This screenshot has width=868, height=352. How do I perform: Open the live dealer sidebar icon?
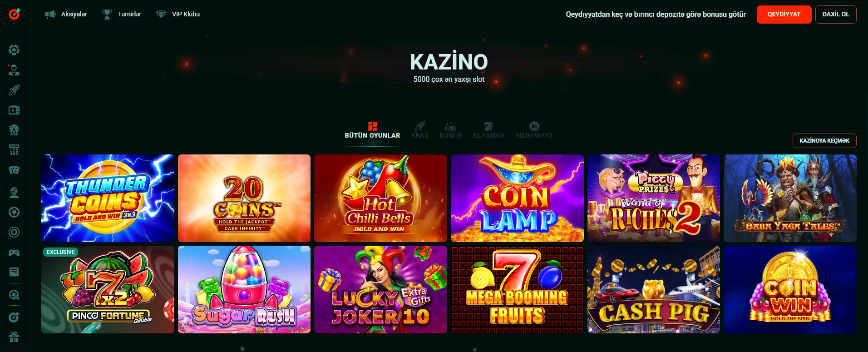(14, 70)
